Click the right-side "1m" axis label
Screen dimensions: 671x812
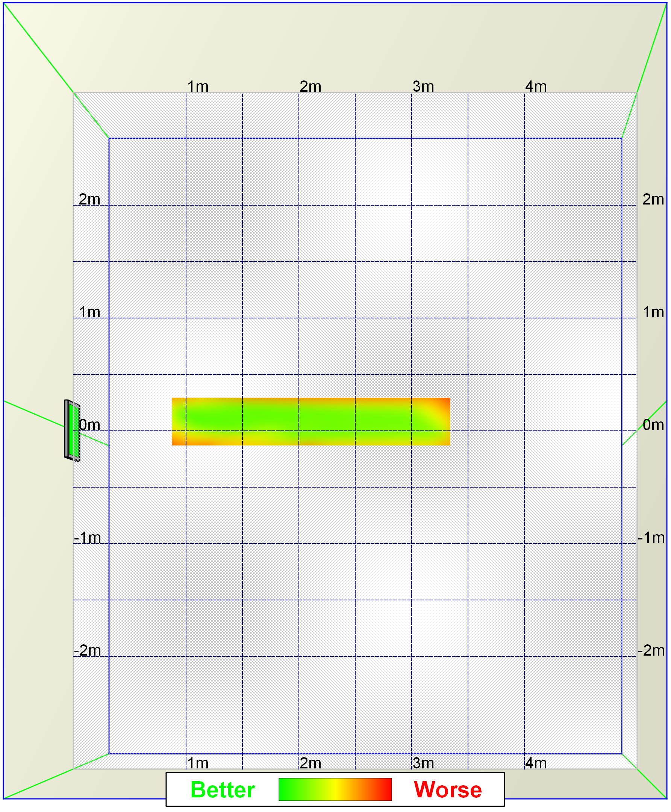tap(653, 312)
